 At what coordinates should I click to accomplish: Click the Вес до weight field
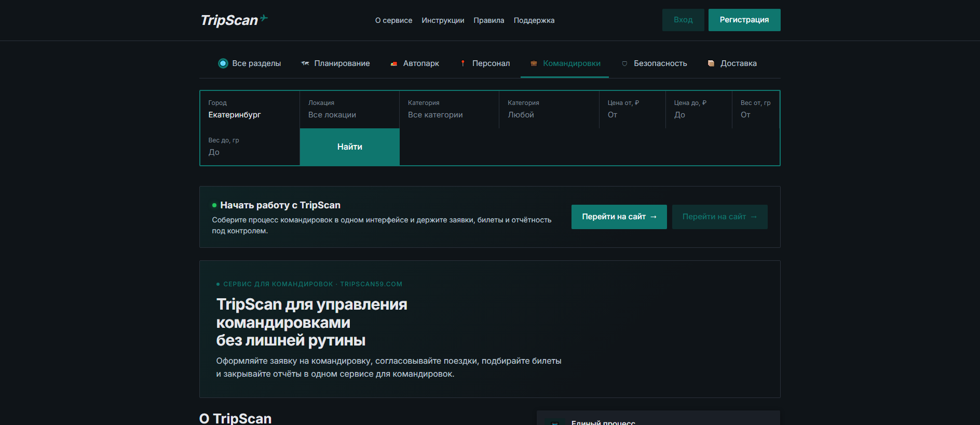click(x=250, y=147)
